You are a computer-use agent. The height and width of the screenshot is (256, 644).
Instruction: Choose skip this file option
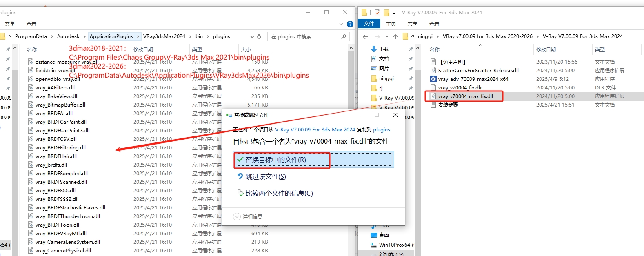click(x=262, y=177)
